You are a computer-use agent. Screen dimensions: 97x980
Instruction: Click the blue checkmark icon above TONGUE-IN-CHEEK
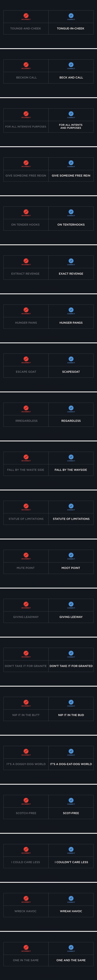(x=71, y=16)
